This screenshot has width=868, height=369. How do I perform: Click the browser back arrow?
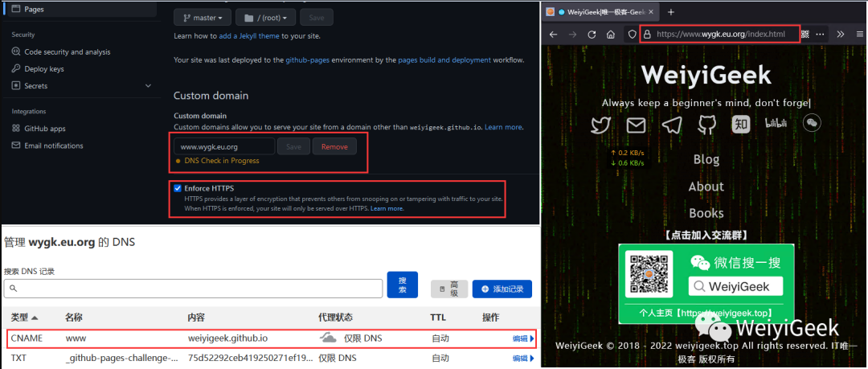pyautogui.click(x=553, y=35)
